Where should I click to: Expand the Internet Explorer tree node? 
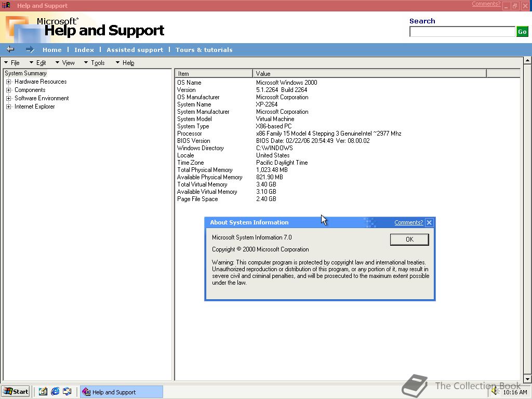[9, 107]
